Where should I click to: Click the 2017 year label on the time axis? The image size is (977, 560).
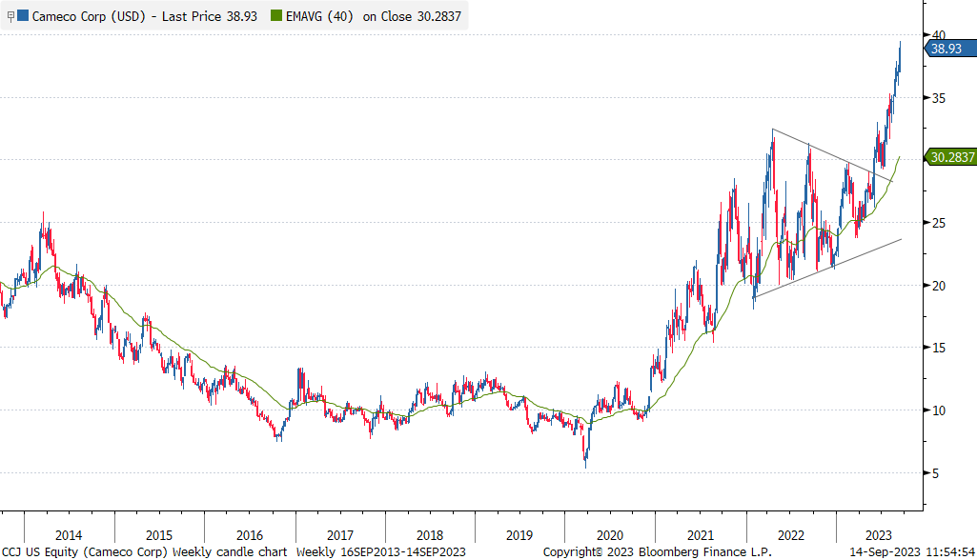coord(339,535)
